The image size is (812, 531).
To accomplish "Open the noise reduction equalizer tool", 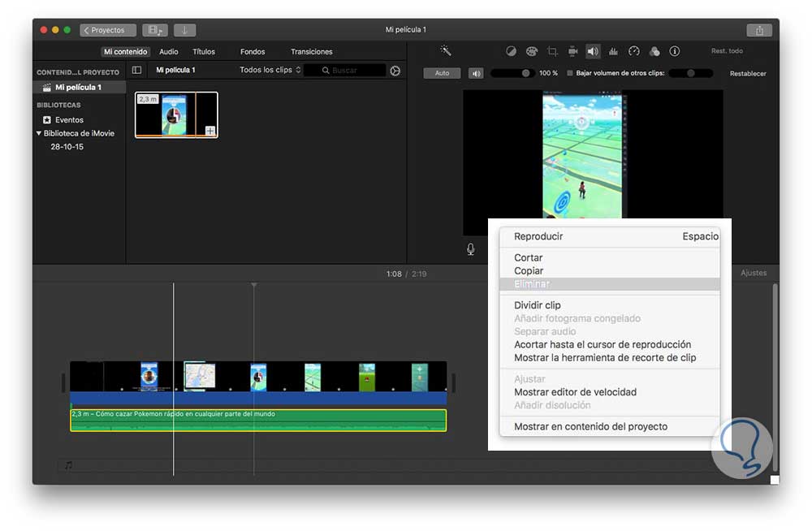I will pyautogui.click(x=613, y=51).
